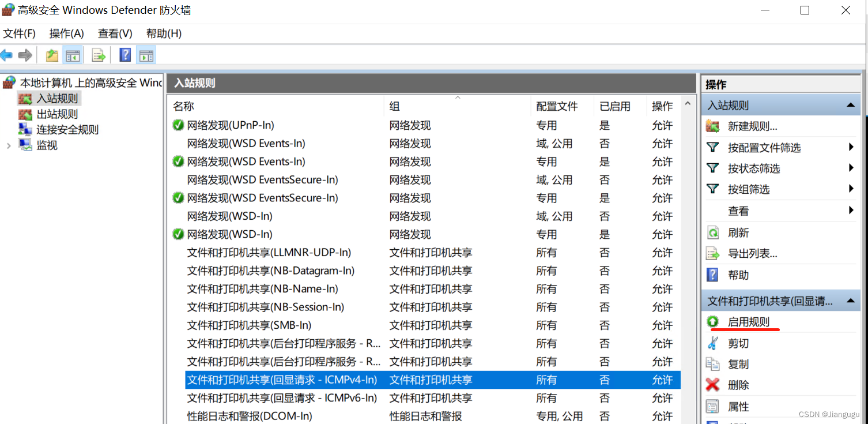This screenshot has width=868, height=424.
Task: Sort the list by 已启用 column header
Action: pos(615,106)
